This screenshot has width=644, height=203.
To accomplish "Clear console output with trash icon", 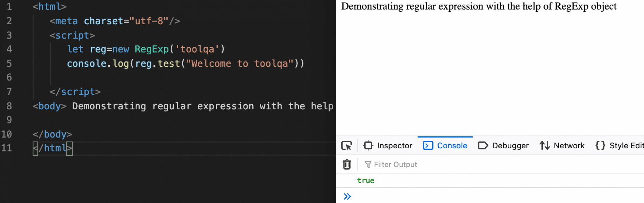I will [347, 164].
